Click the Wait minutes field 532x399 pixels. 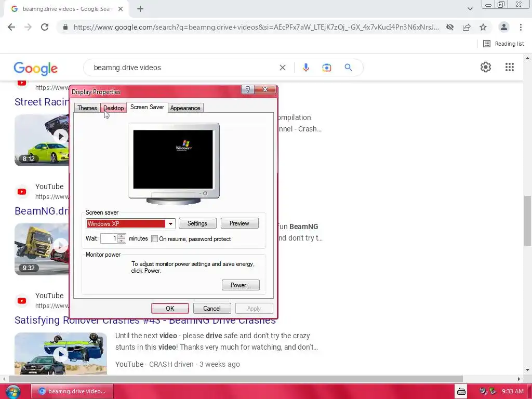click(x=109, y=238)
